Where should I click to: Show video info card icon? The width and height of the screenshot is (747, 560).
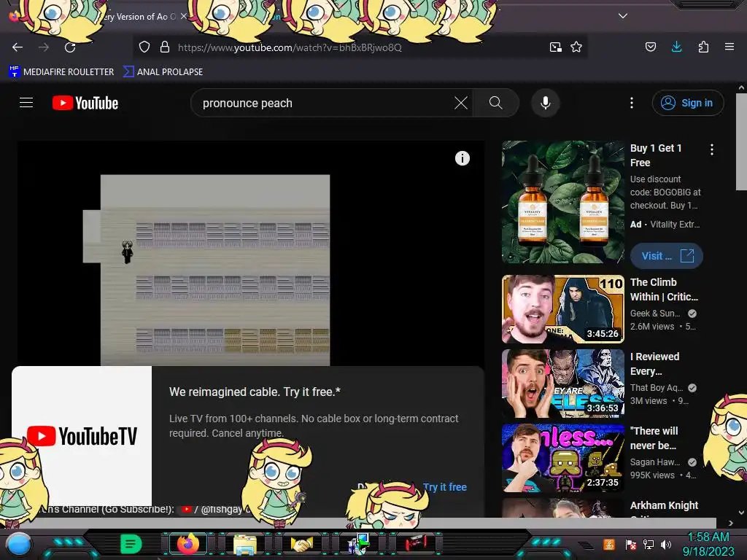[x=462, y=158]
